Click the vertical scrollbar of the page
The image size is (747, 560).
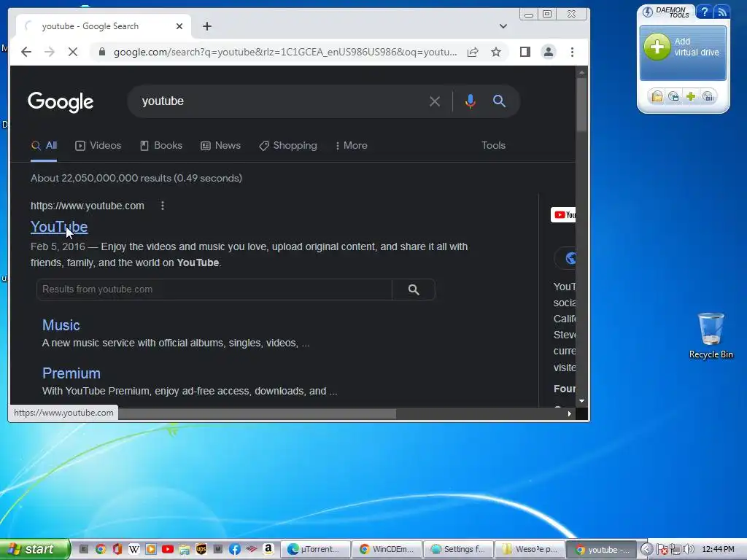(581, 105)
